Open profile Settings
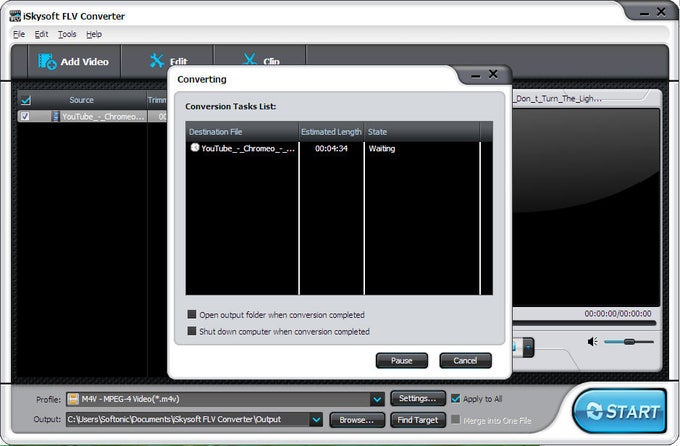 click(418, 399)
